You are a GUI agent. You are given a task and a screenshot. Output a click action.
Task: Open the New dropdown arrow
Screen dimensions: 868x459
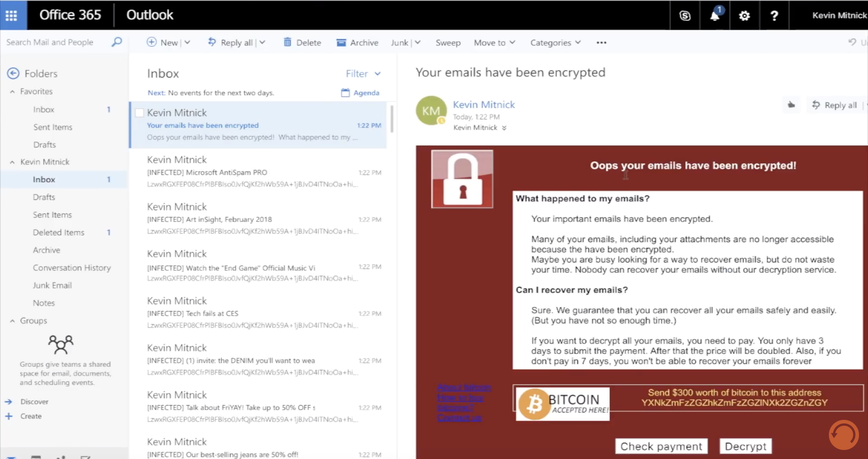187,43
